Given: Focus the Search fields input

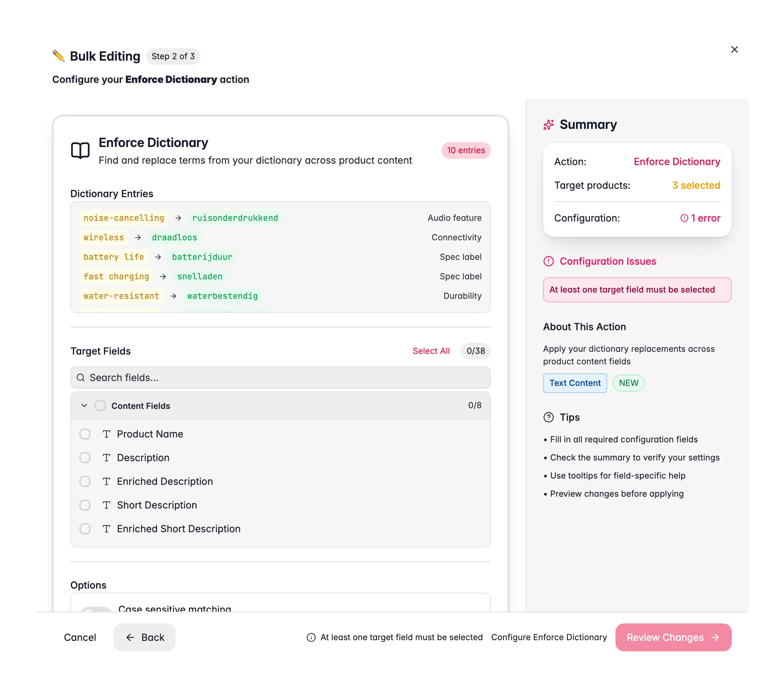Looking at the screenshot, I should (x=280, y=378).
